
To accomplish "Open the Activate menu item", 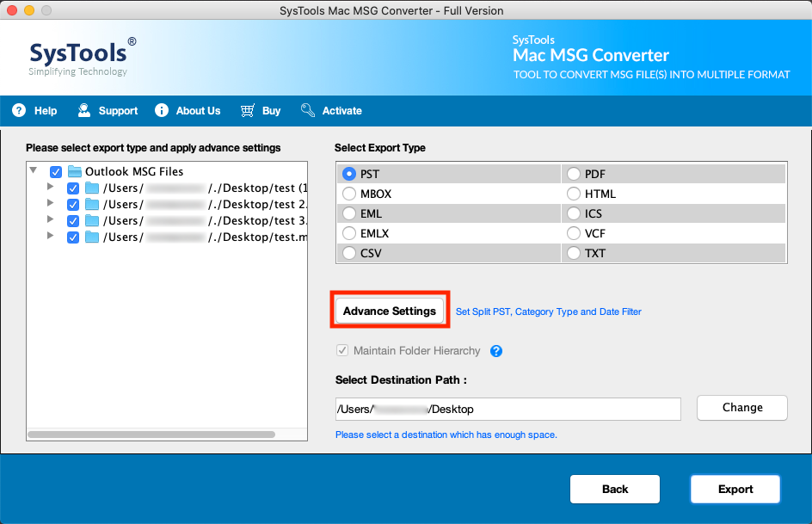I will click(x=331, y=110).
